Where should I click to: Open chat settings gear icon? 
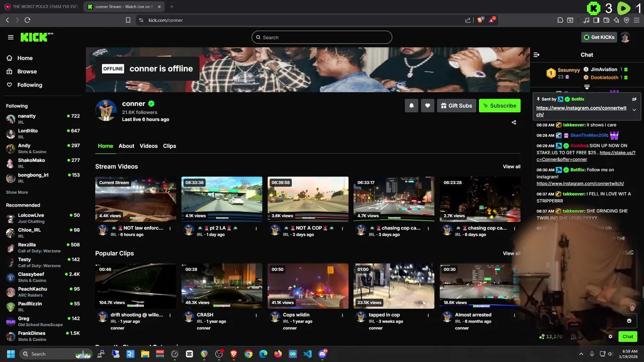610,336
